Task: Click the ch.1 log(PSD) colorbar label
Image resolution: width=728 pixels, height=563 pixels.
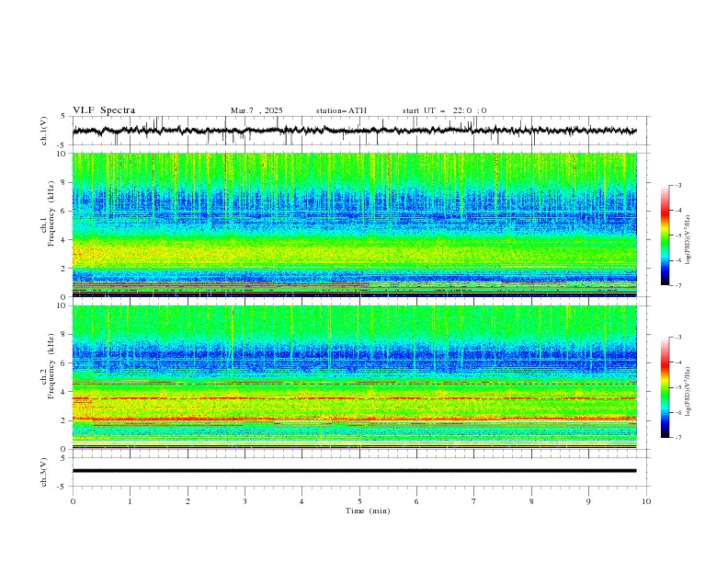Action: [688, 240]
